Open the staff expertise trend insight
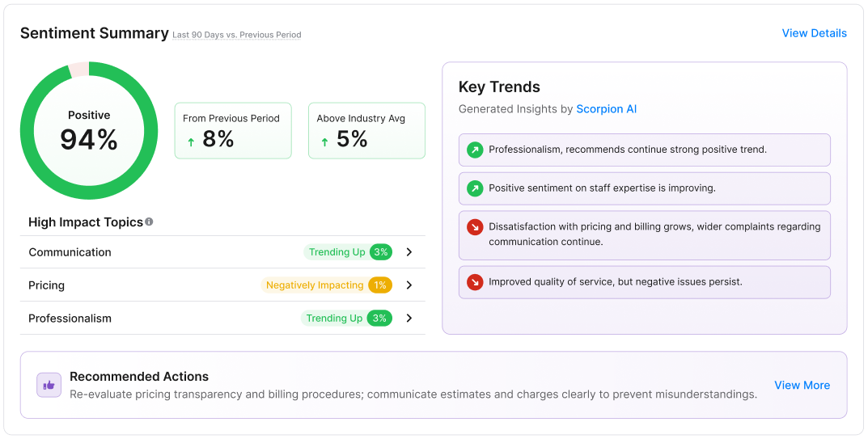The height and width of the screenshot is (439, 868). click(602, 188)
